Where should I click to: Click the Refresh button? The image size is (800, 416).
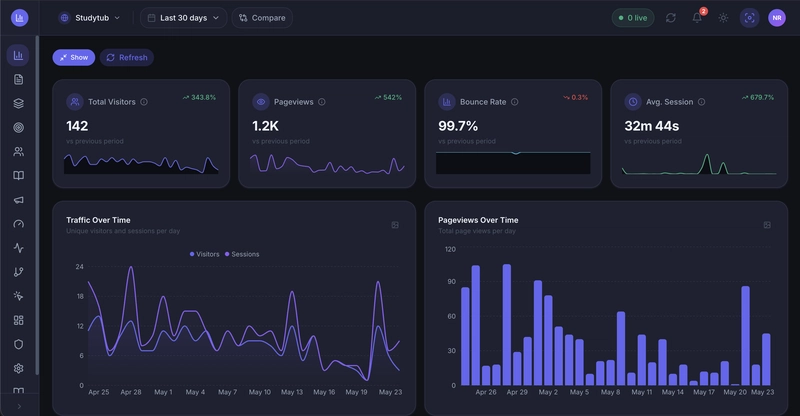pos(127,57)
